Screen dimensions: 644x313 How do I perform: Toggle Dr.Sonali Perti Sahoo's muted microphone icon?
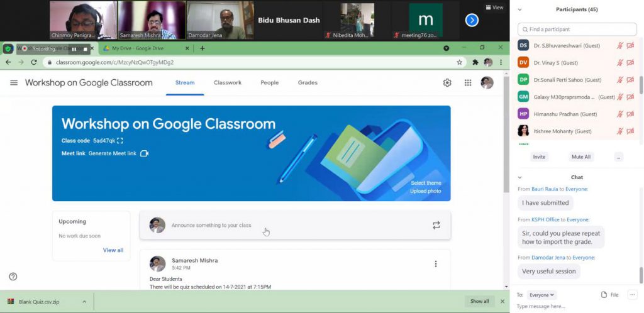tap(619, 80)
